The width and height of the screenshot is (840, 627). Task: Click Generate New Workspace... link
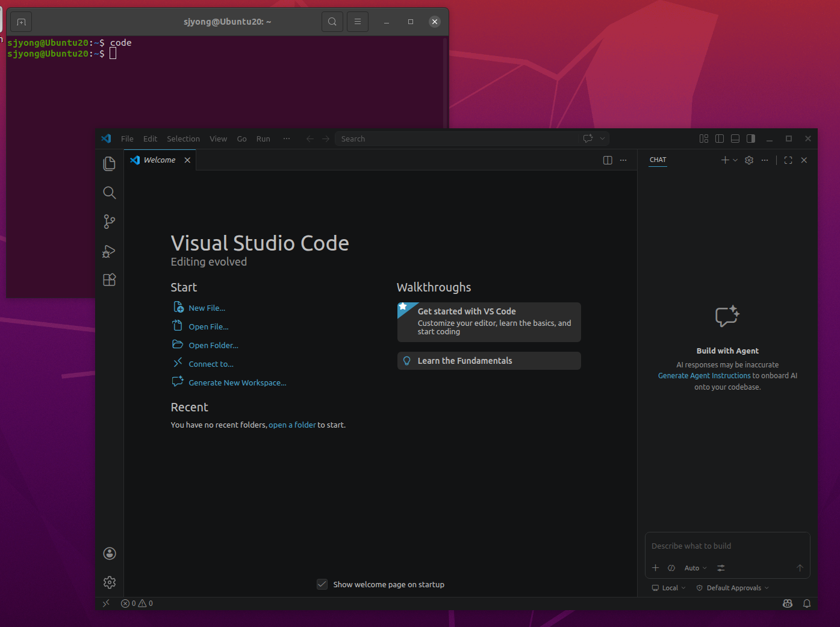point(237,382)
